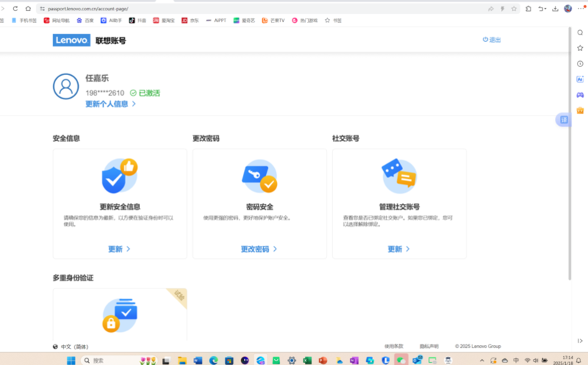588x365 pixels.
Task: Click sidebar orange gift icon
Action: 580,110
